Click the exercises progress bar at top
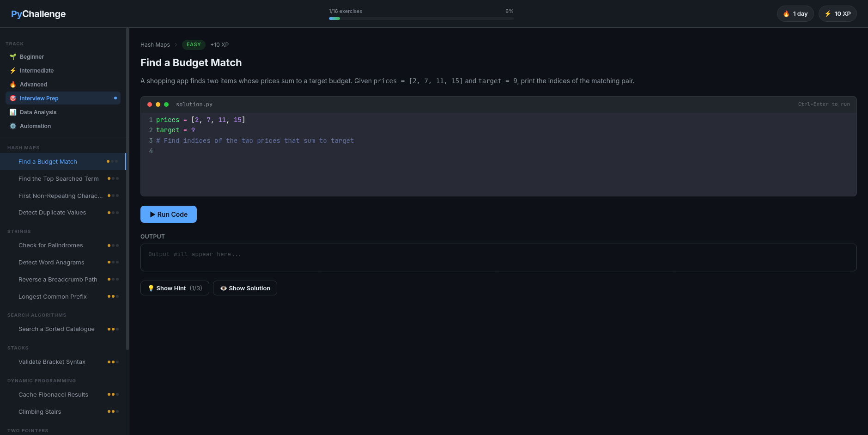The image size is (868, 435). pos(421,18)
